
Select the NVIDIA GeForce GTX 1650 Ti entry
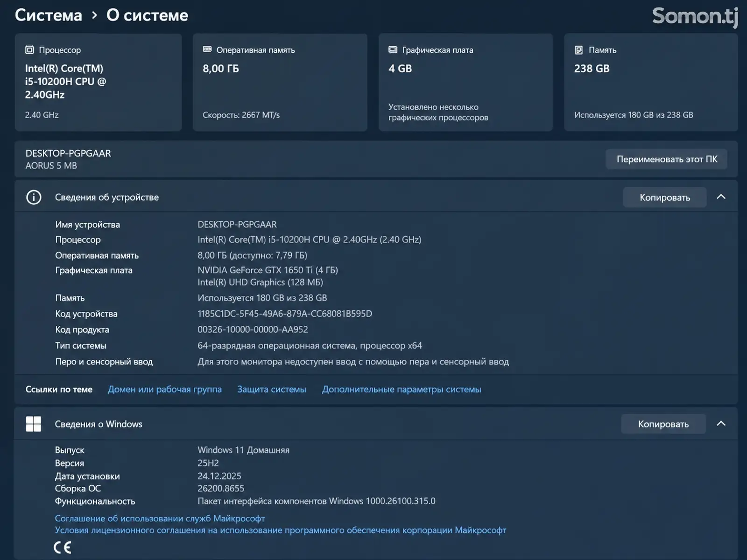tap(268, 270)
